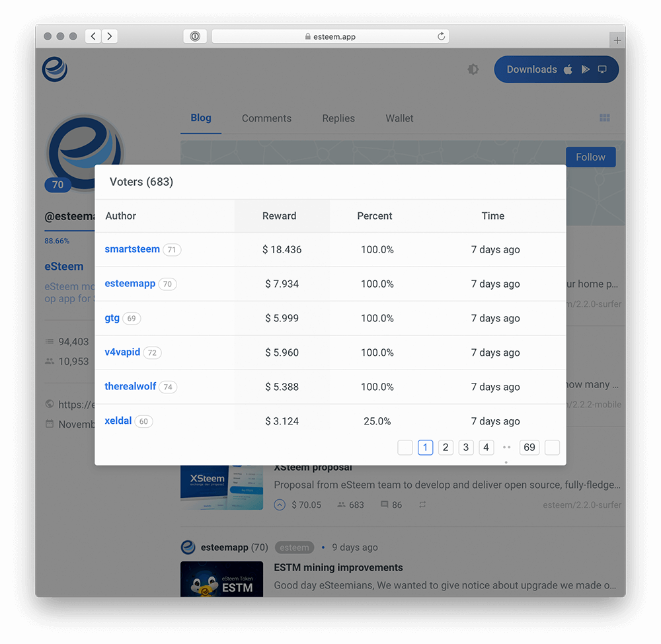Click the 94,403 post count icon

(x=50, y=341)
